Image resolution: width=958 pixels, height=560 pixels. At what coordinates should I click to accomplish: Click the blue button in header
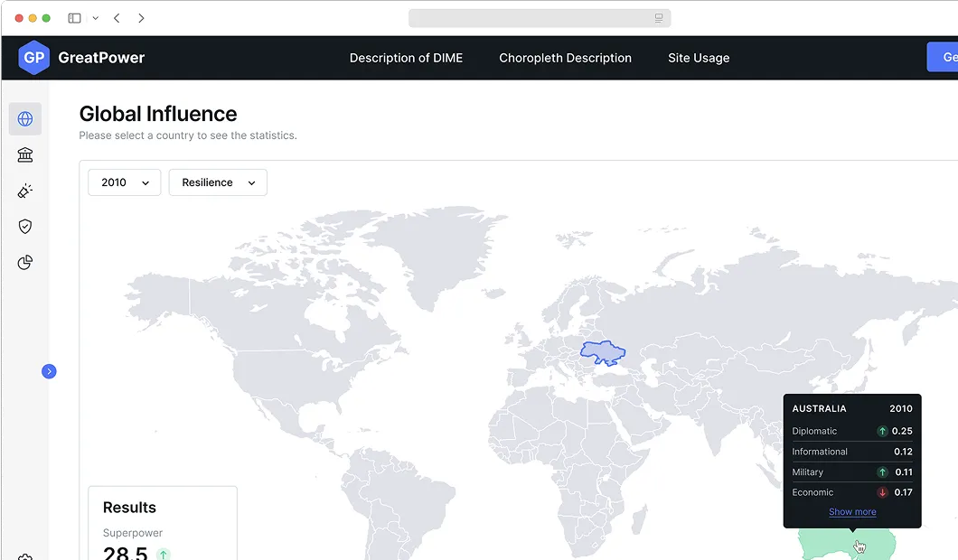tap(942, 57)
